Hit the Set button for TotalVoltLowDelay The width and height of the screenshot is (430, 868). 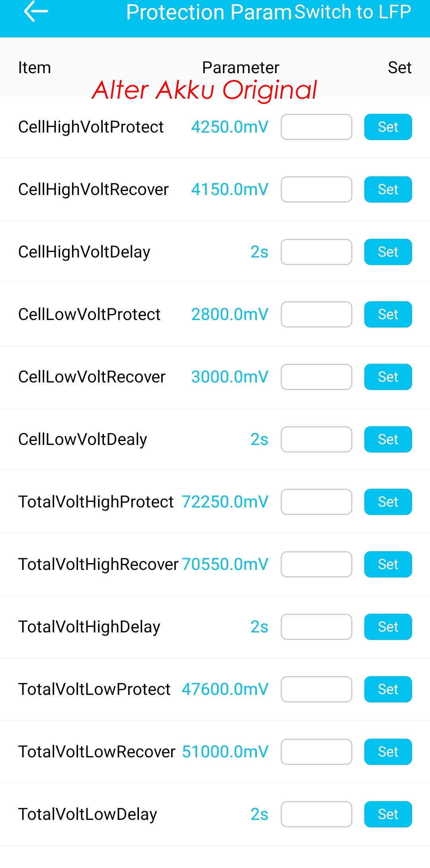pyautogui.click(x=388, y=814)
